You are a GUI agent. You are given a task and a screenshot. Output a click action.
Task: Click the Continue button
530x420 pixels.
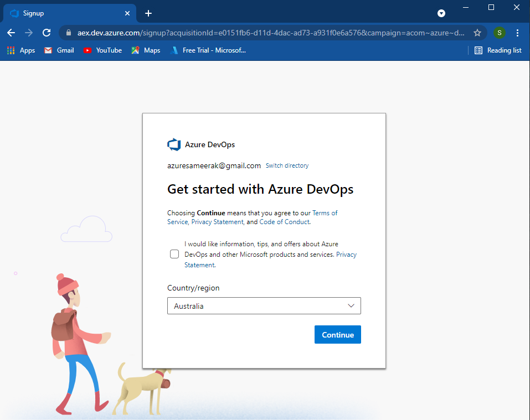tap(337, 334)
